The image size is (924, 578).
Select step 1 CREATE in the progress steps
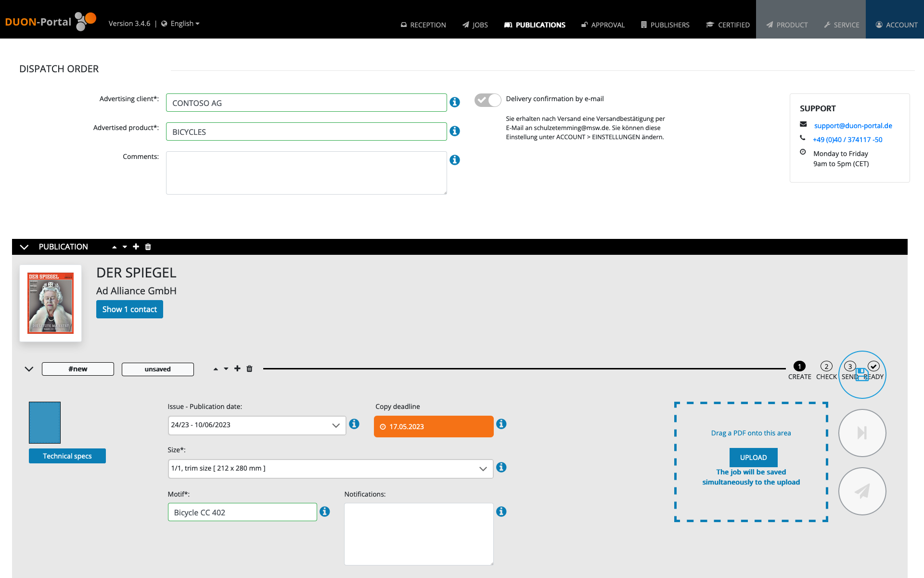799,370
